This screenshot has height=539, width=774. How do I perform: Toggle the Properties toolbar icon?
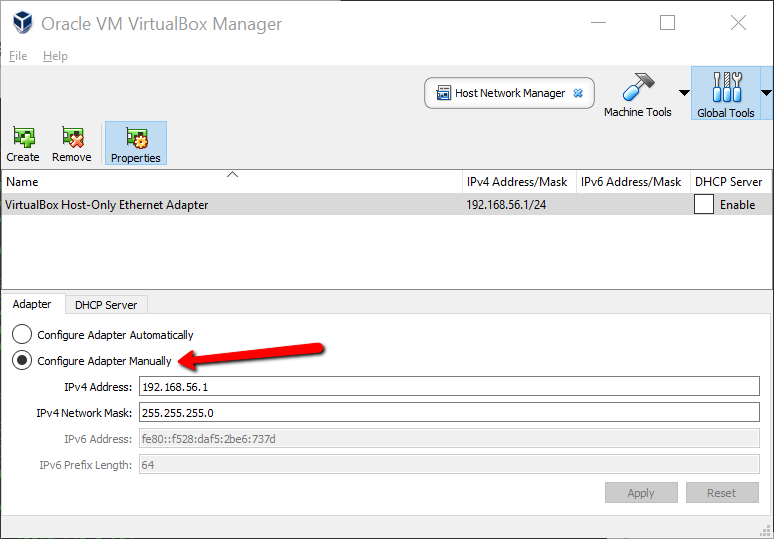coord(136,143)
